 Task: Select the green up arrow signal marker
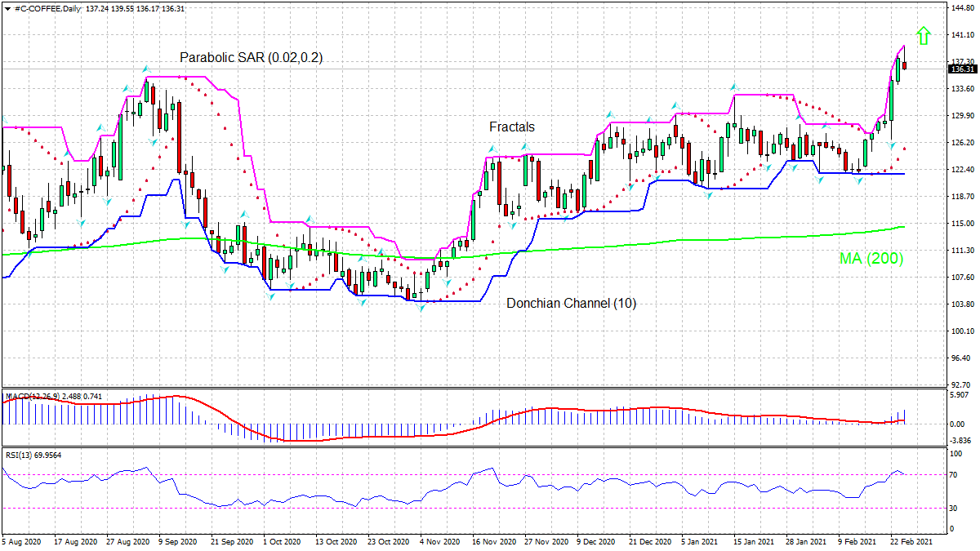923,37
